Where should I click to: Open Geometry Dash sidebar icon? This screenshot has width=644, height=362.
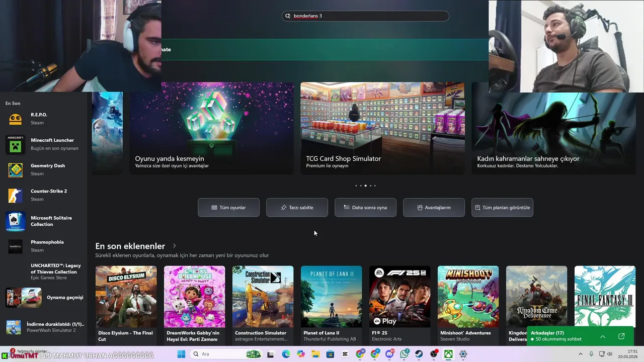[x=16, y=170]
